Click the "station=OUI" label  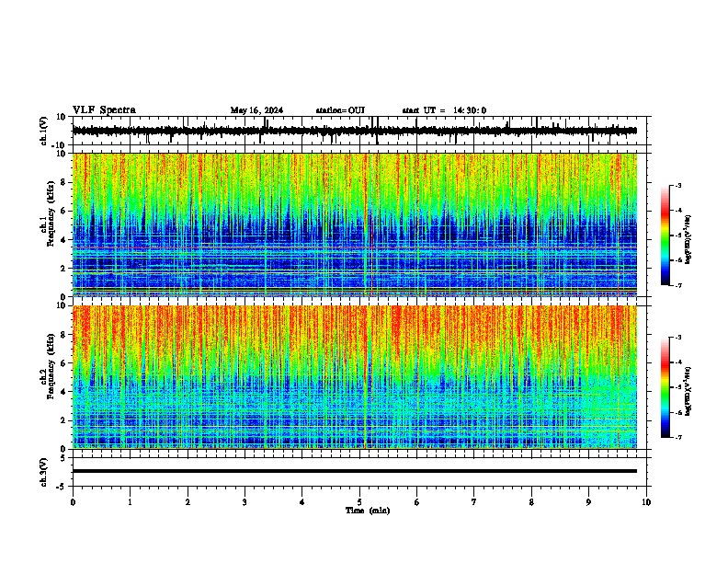coord(340,110)
